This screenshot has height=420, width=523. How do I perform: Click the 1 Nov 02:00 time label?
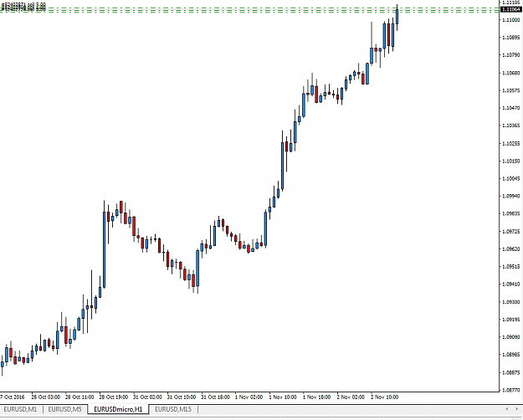(249, 397)
